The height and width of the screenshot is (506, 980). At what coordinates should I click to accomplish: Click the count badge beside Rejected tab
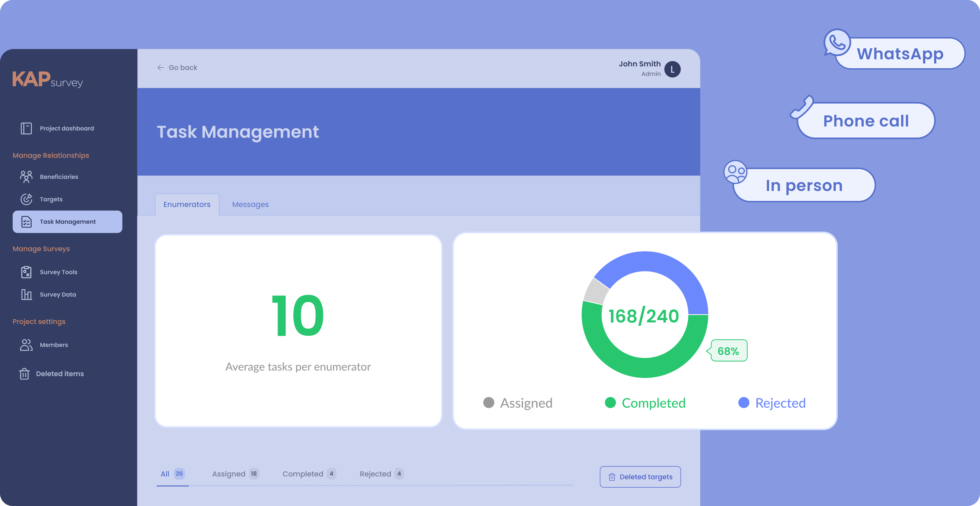(x=399, y=474)
